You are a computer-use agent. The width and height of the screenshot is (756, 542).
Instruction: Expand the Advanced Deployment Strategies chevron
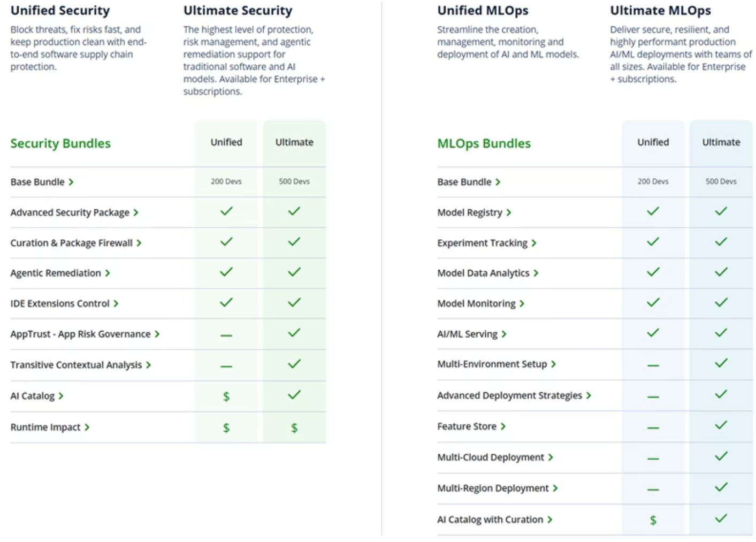coord(589,396)
